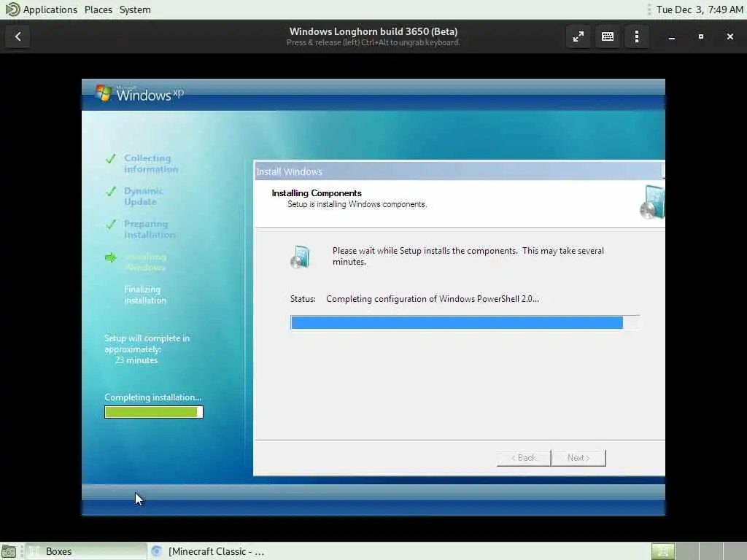Click the Windows Longhorn build 3650 title

[x=373, y=31]
